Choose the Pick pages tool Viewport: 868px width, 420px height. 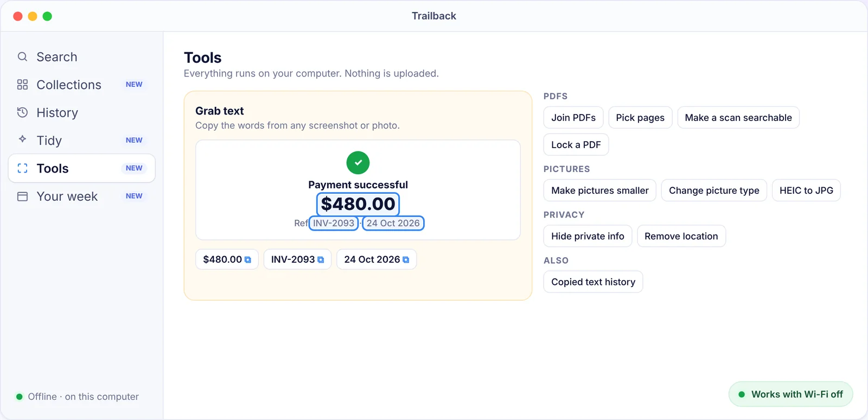[x=640, y=118]
